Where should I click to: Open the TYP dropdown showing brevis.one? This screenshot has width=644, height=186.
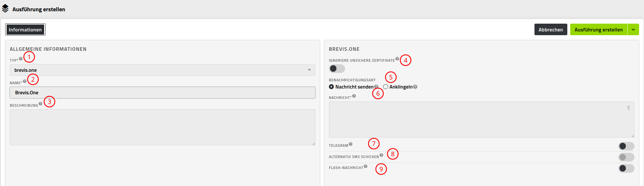point(163,70)
